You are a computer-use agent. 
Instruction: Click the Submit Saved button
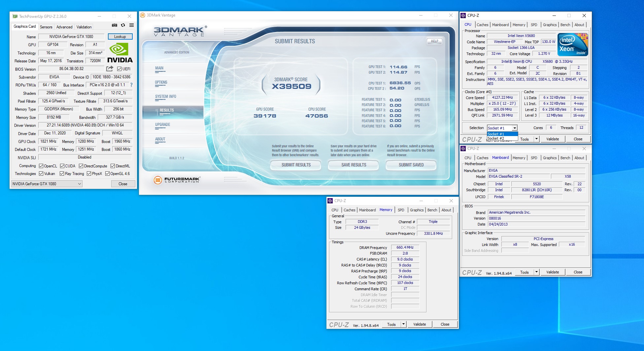[x=411, y=165]
